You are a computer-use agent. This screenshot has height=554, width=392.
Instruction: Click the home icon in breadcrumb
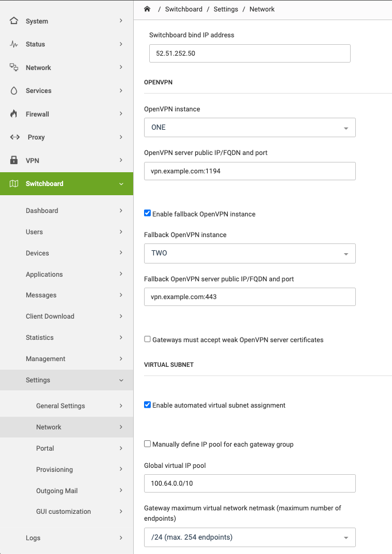tap(148, 9)
